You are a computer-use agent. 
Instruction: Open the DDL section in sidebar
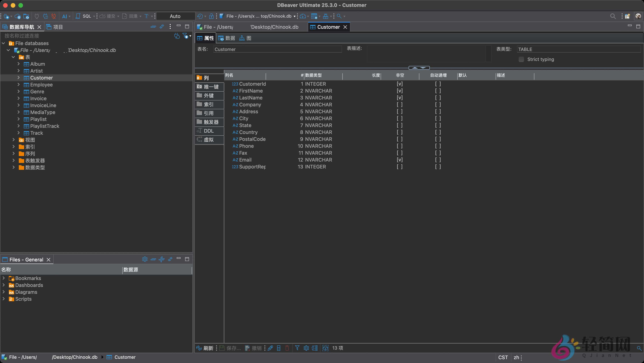[209, 131]
